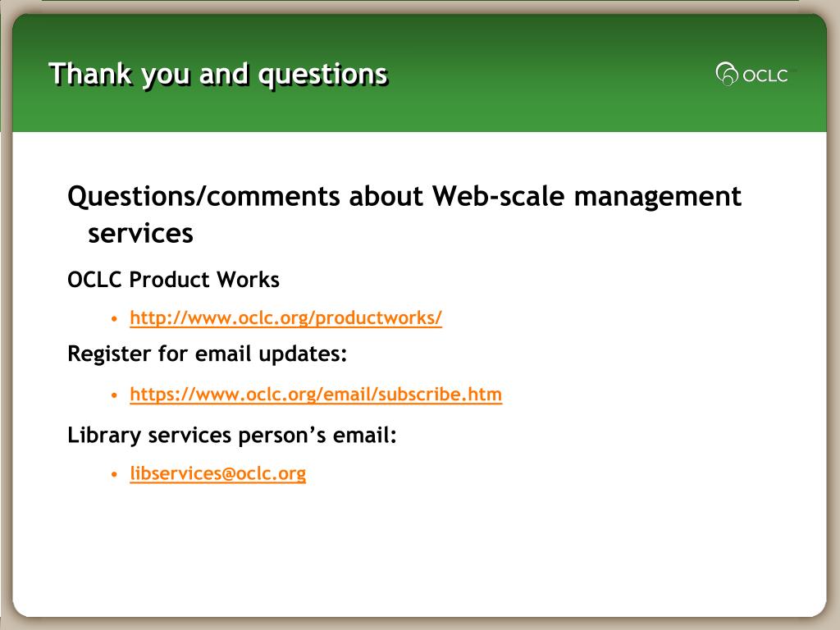Click the word 'services' under the heading
840x630 pixels.
(140, 234)
